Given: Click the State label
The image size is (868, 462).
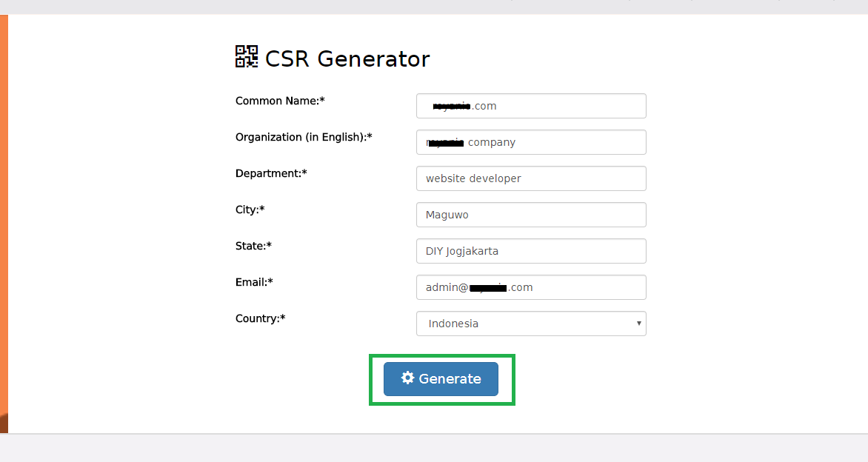Looking at the screenshot, I should [253, 246].
